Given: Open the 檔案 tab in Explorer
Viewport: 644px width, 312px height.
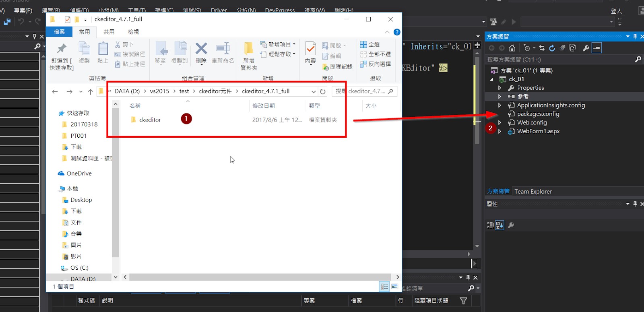Looking at the screenshot, I should [x=59, y=32].
